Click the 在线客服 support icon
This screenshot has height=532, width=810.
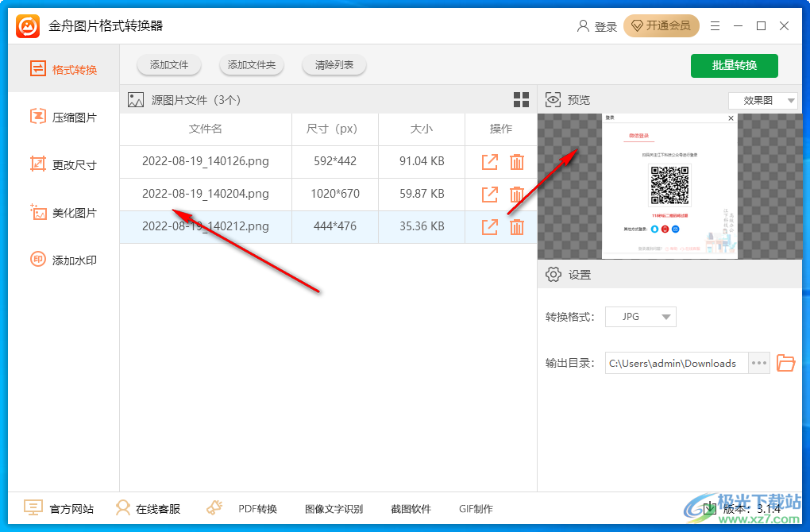tap(148, 508)
